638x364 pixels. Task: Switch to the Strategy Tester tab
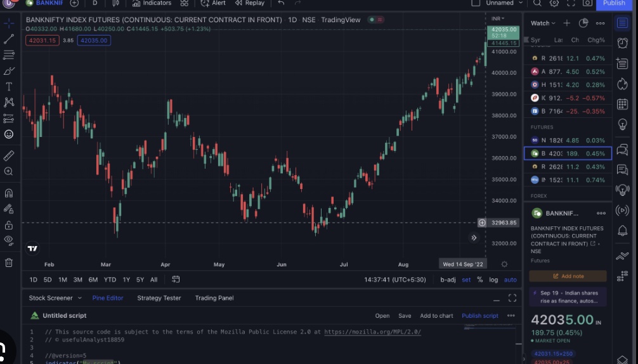(159, 298)
